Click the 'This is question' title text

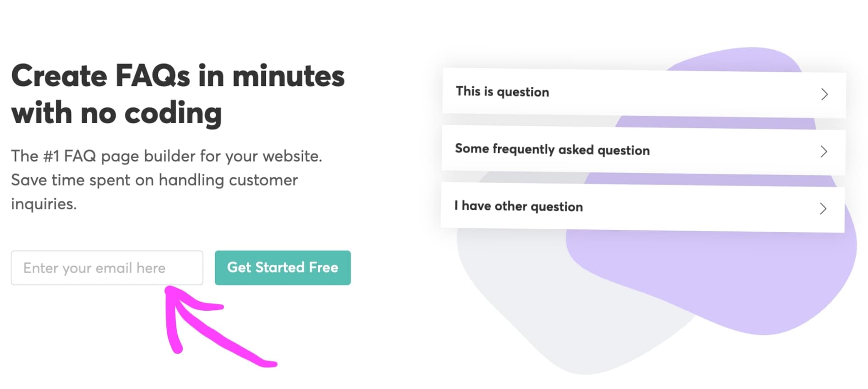pos(502,92)
